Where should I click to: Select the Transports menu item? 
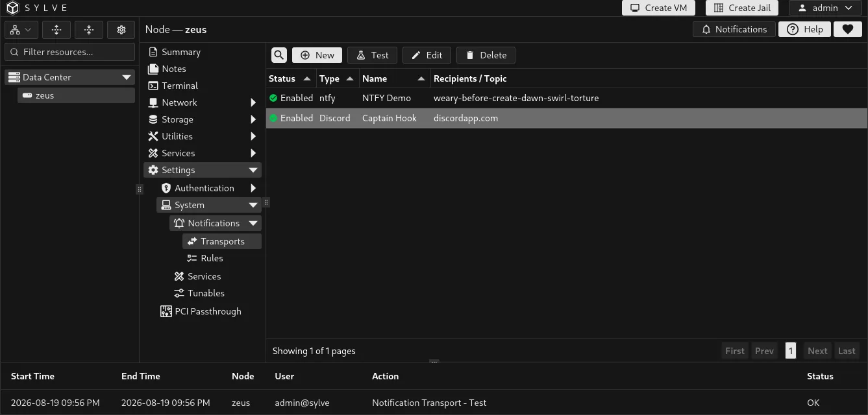[222, 241]
